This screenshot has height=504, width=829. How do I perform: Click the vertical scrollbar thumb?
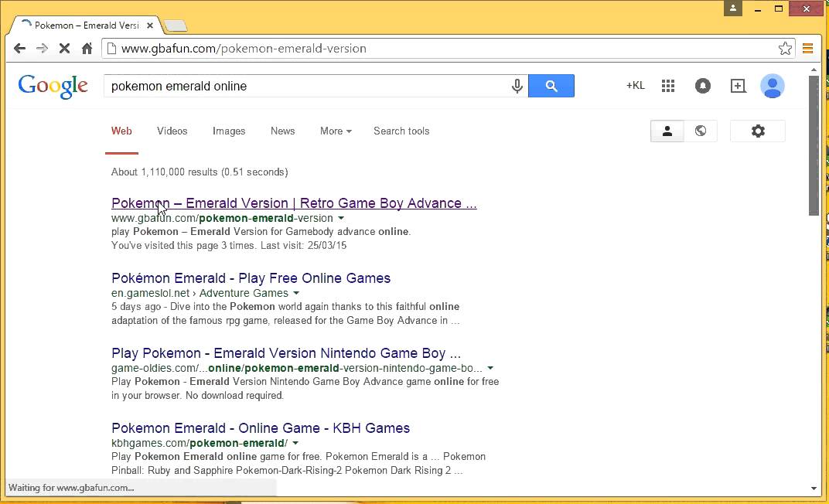[814, 145]
